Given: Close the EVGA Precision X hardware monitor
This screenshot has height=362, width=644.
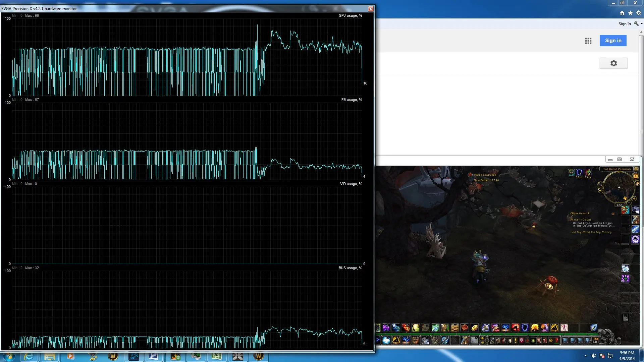Looking at the screenshot, I should (371, 9).
